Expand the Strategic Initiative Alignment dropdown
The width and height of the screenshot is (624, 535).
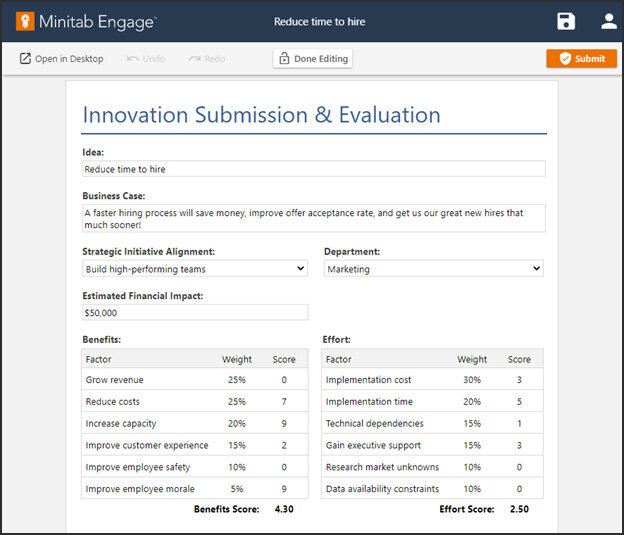tap(195, 269)
